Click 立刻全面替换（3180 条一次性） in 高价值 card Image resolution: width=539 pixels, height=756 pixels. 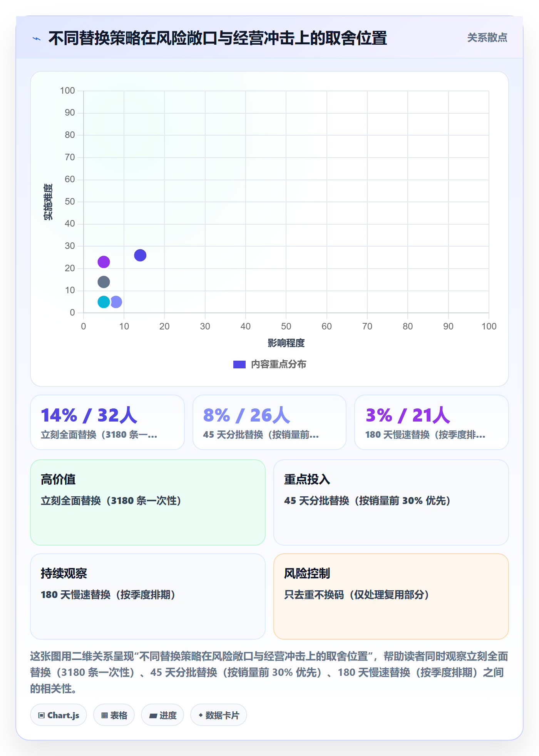pyautogui.click(x=111, y=501)
